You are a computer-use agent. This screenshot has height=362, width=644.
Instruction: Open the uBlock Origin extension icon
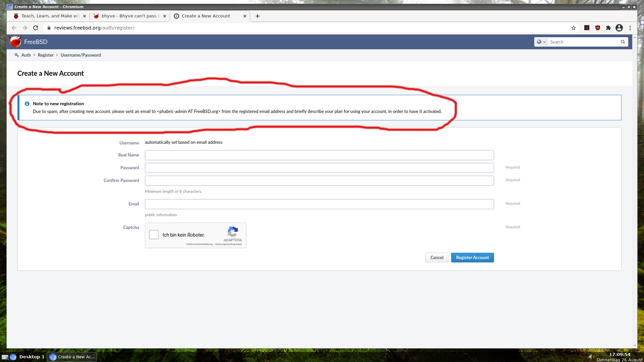598,28
